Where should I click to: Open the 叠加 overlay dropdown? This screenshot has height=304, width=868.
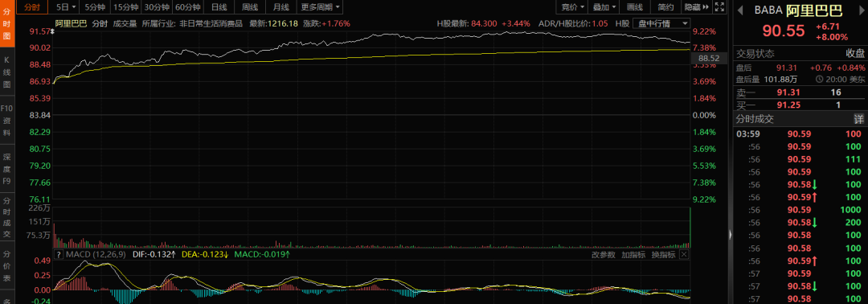604,7
